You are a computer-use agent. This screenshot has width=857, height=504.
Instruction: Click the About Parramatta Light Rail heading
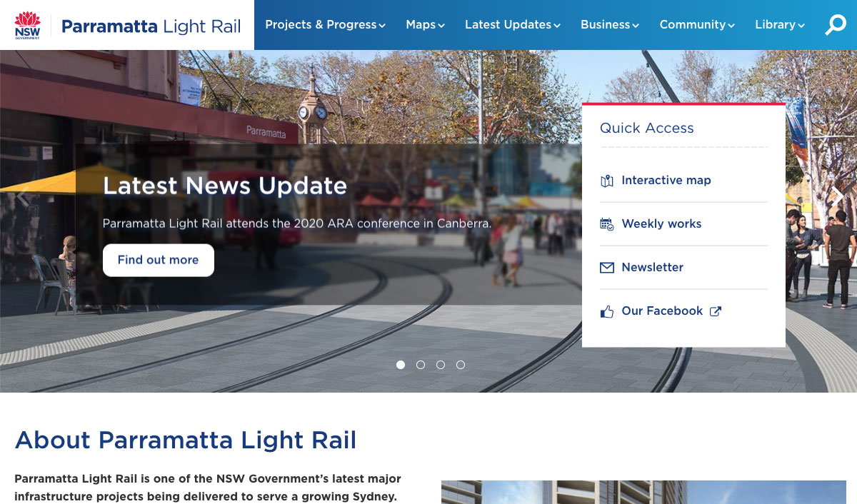tap(186, 440)
